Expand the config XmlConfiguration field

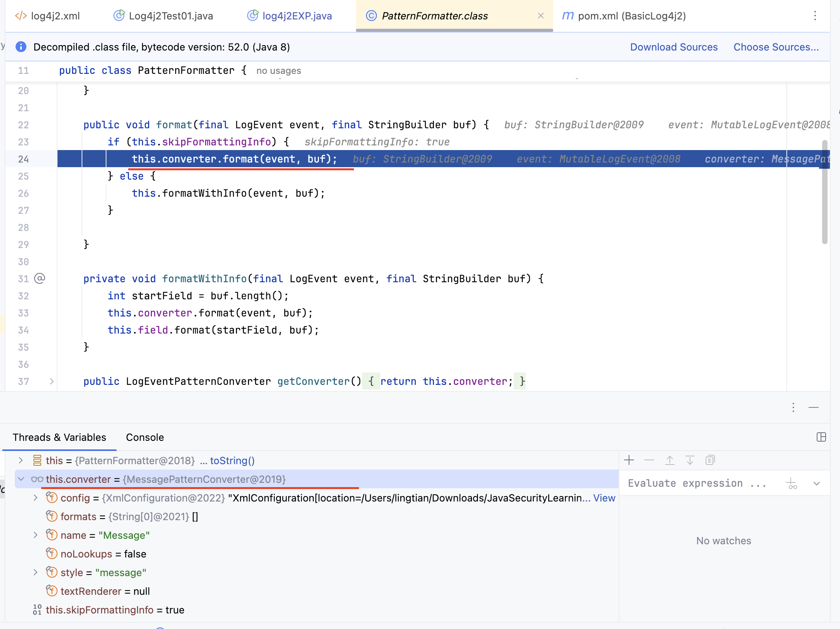(35, 498)
